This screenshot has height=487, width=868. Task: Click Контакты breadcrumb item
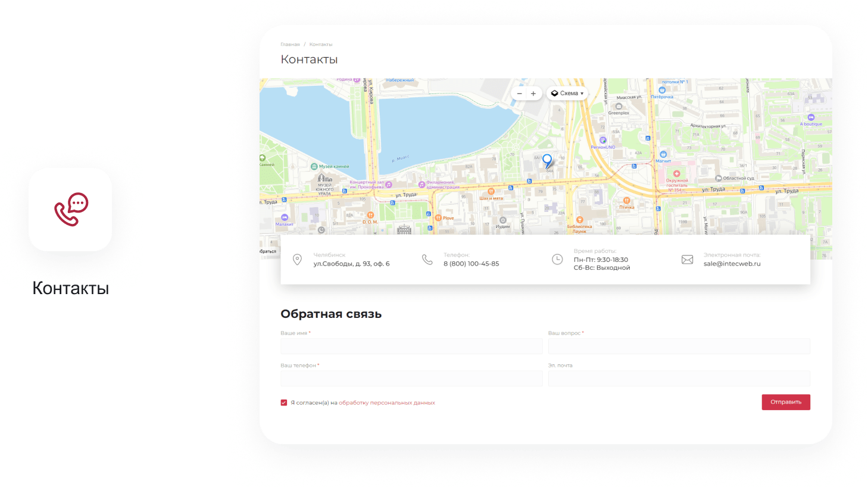[321, 45]
